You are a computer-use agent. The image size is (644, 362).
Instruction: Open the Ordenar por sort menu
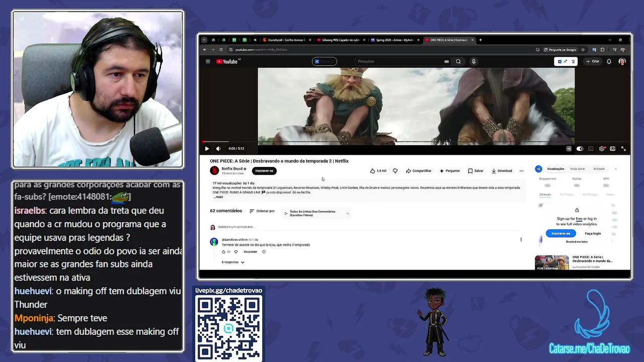click(x=262, y=211)
